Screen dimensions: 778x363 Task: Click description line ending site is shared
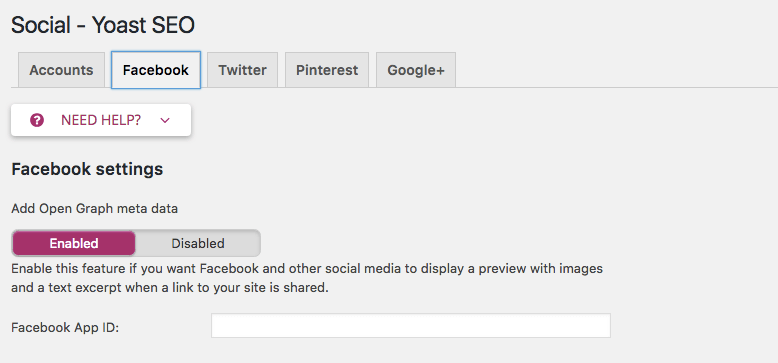(170, 288)
